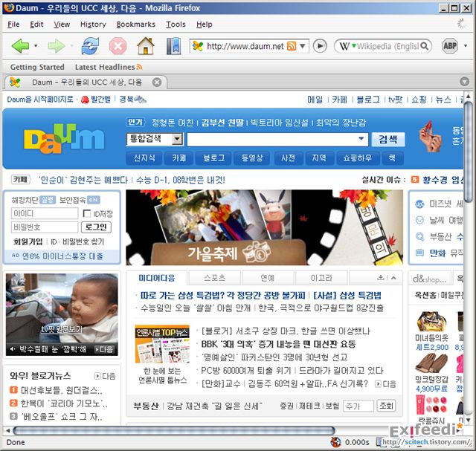Click the 미즈넷 round icon
This screenshot has width=476, height=451.
419,204
